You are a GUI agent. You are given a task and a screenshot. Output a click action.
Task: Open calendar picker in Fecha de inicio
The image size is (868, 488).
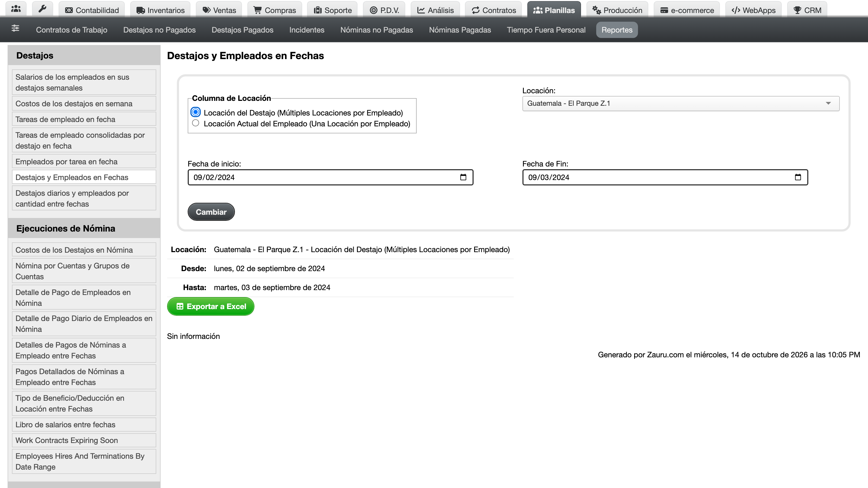[x=463, y=178]
